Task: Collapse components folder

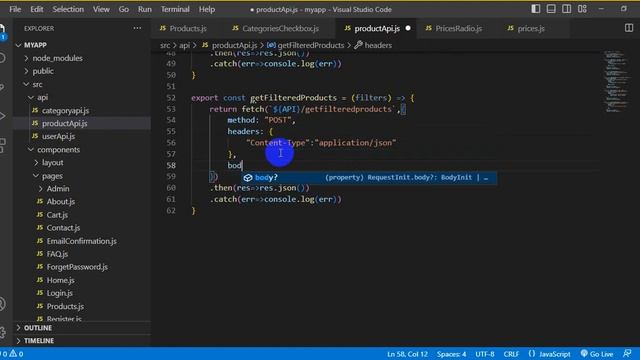Action: pyautogui.click(x=58, y=149)
